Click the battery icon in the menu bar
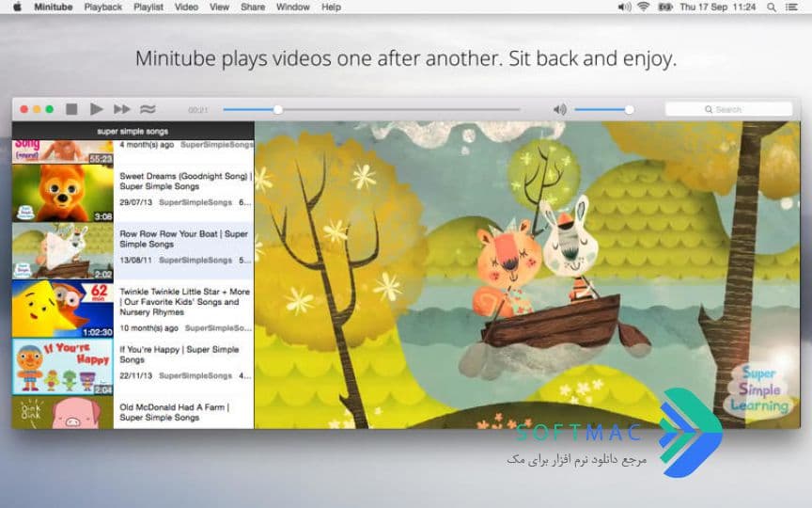812x508 pixels. (665, 8)
